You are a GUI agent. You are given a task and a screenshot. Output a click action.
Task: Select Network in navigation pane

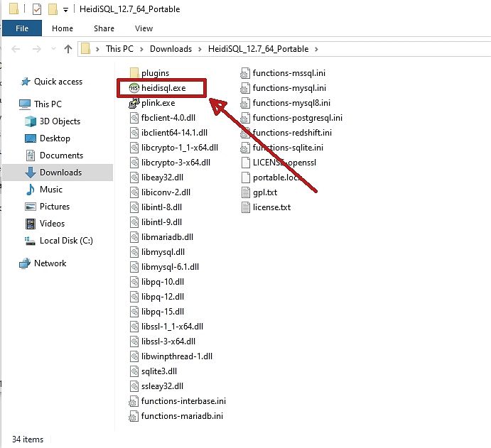pos(50,263)
